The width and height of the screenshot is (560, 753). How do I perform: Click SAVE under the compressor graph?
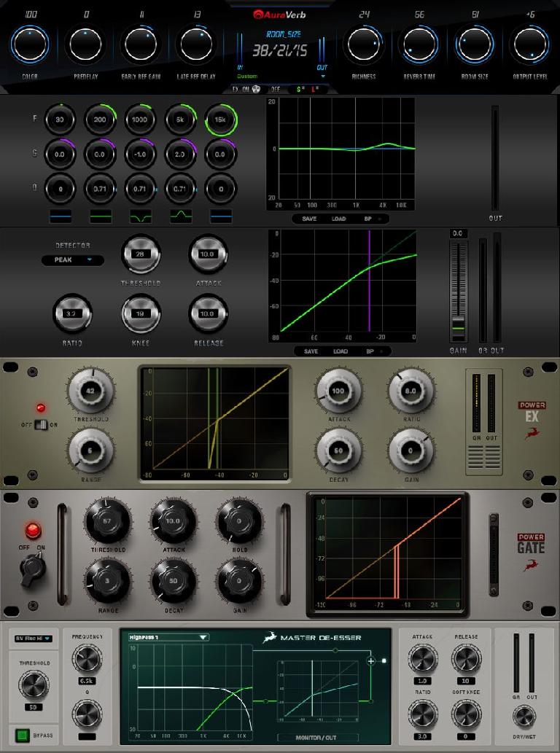coord(311,351)
